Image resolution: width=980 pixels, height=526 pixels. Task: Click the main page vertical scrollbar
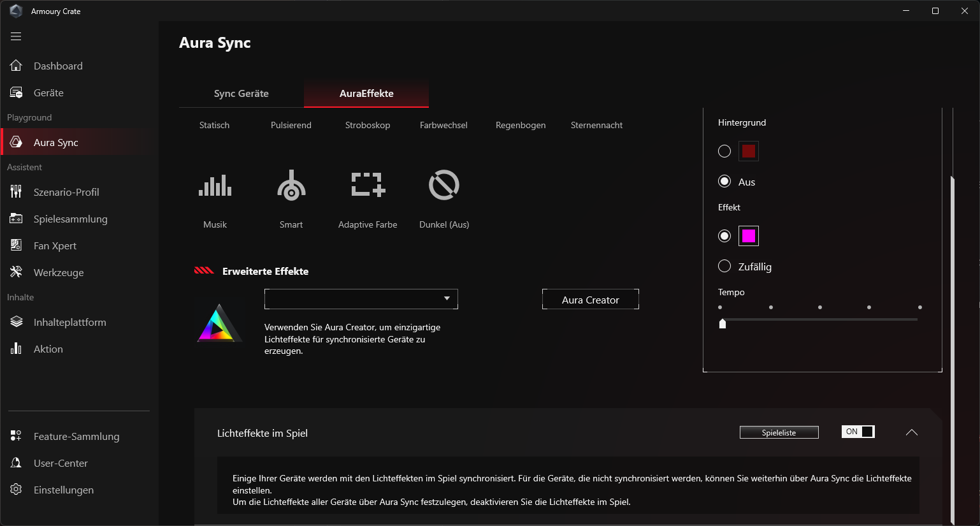point(952,350)
